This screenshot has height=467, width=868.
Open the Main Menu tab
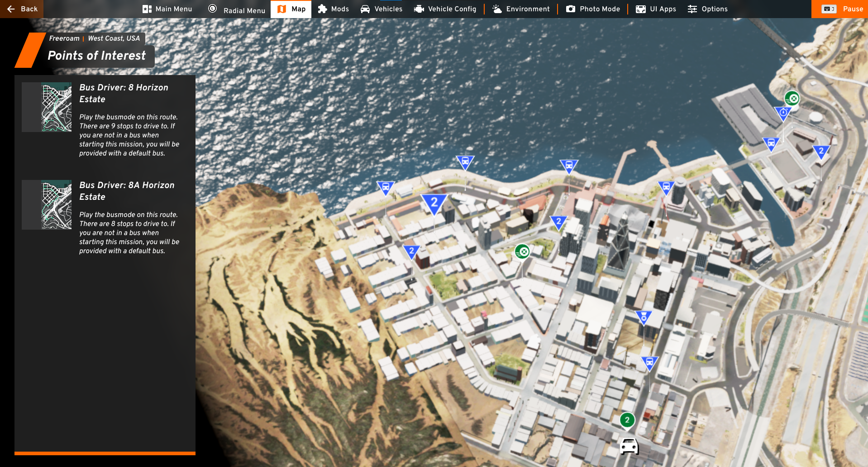point(167,9)
